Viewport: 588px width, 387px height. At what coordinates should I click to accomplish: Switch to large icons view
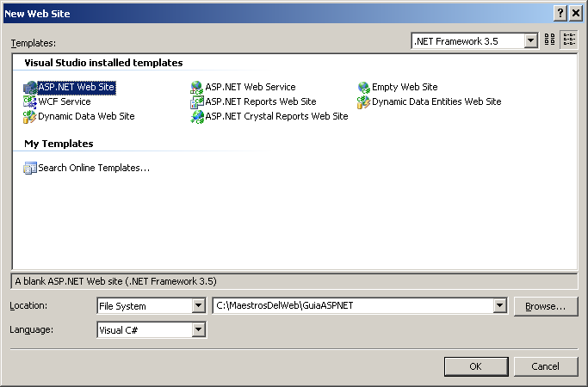[550, 40]
